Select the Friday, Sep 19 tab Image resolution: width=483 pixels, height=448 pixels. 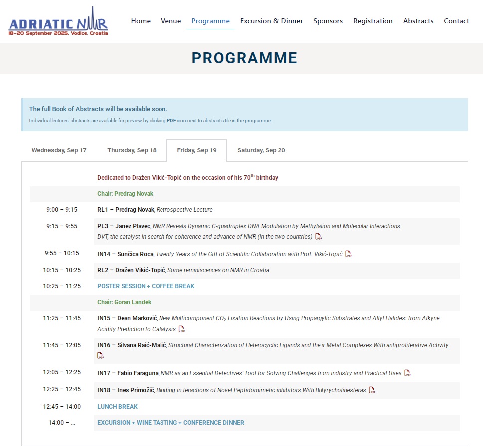[x=197, y=150]
